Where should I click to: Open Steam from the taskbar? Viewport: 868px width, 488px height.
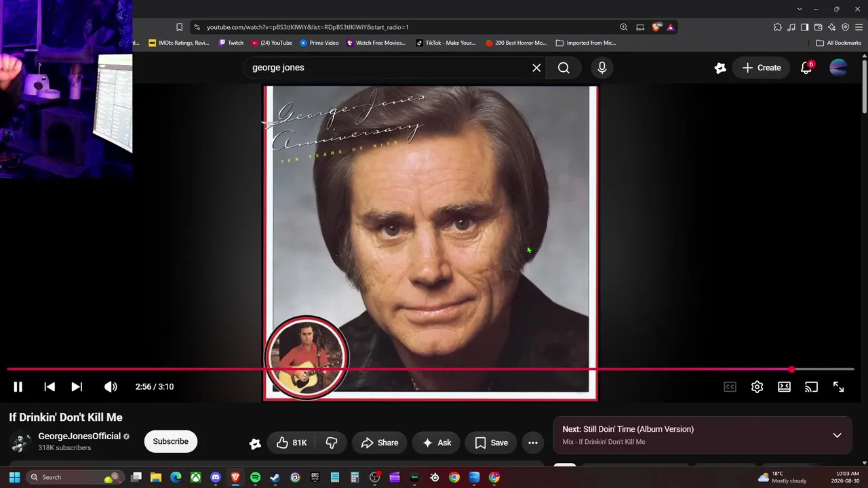pyautogui.click(x=275, y=477)
